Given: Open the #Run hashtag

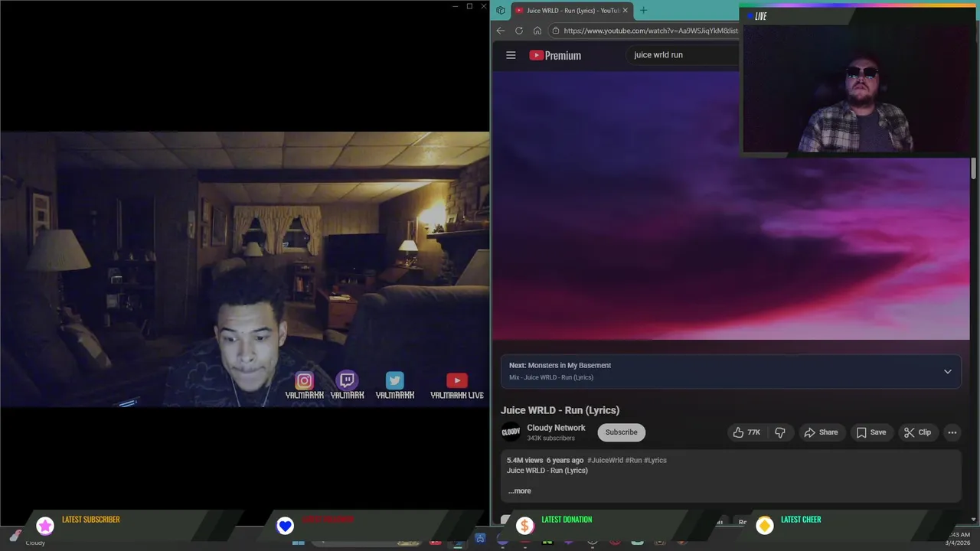Looking at the screenshot, I should click(633, 460).
